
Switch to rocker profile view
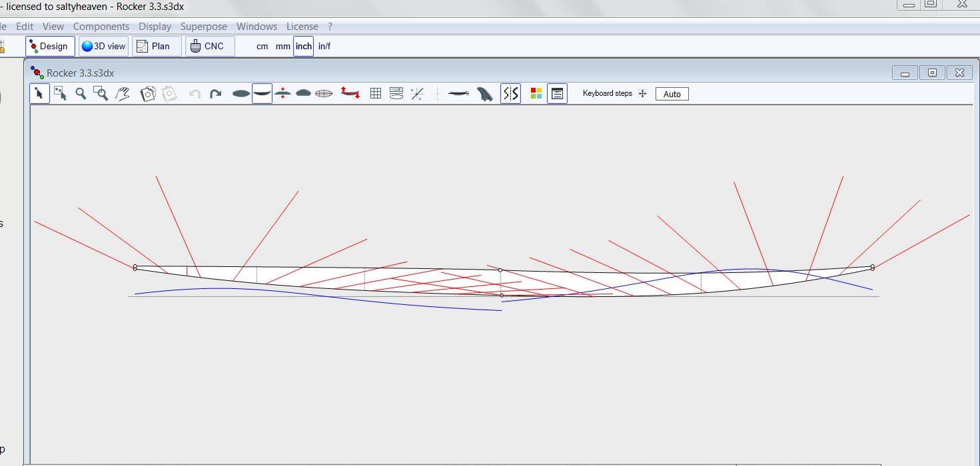(x=262, y=94)
